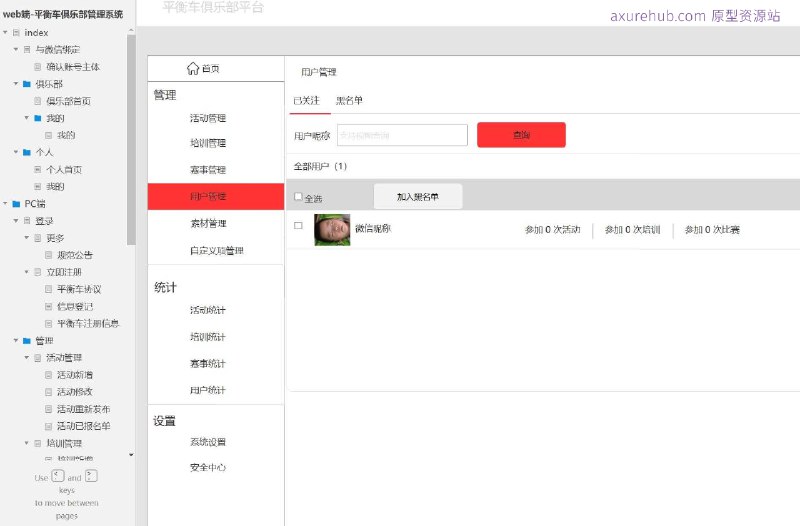Open 平衡车协议 page in tree
Viewport: 800px width, 526px height.
pos(79,289)
